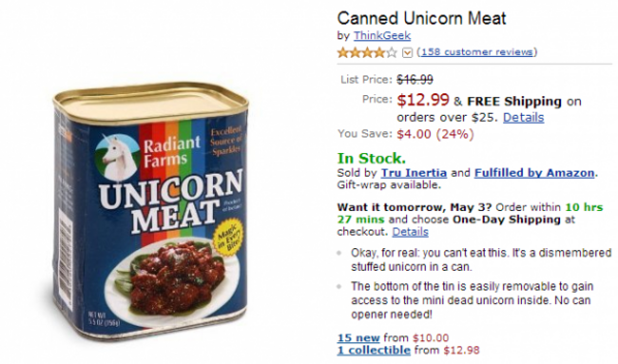Click the red $12.99 price

(423, 99)
